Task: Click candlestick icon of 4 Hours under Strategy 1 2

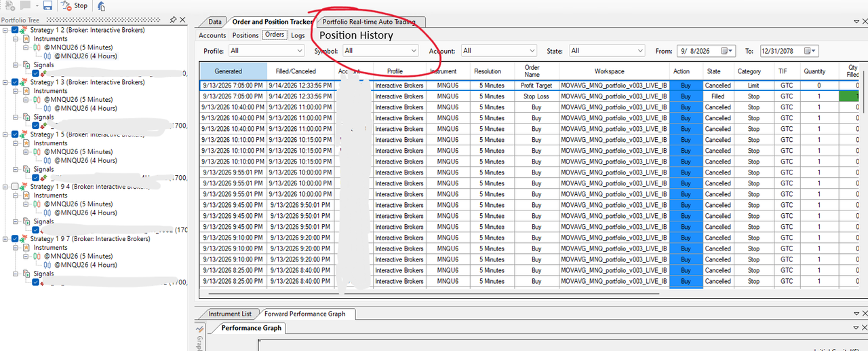Action: (x=47, y=56)
